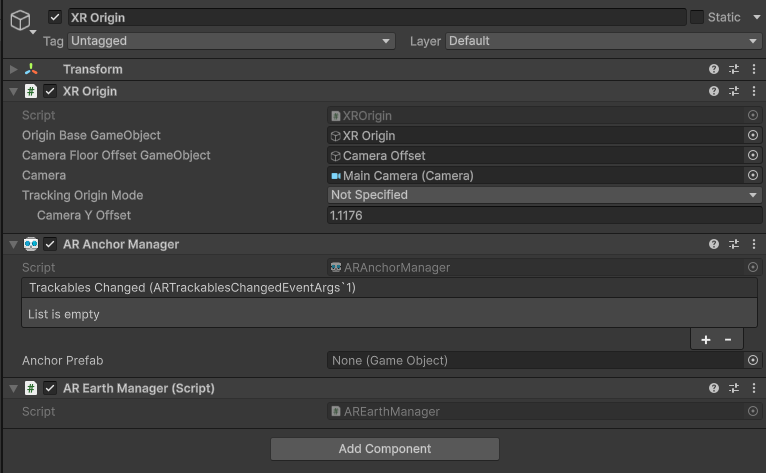This screenshot has width=766, height=473.
Task: Open object picker for ARAnchorManager script field
Action: pyautogui.click(x=753, y=267)
